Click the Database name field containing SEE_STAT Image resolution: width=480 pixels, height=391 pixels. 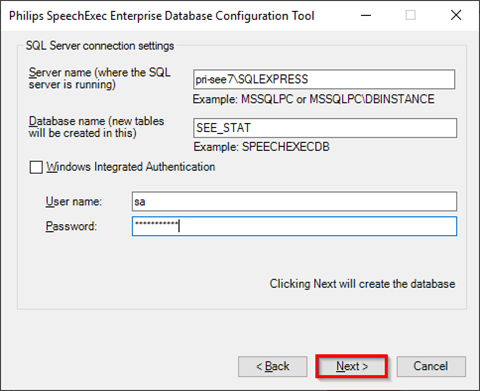(325, 128)
